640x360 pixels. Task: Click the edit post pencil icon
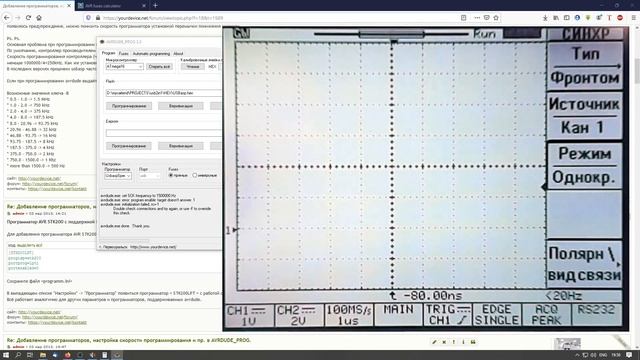[x=434, y=342]
